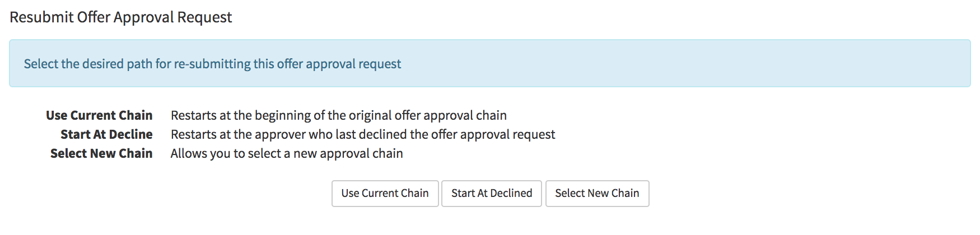Click the leftmost button under the descriptions
Viewport: 980px width, 235px height.
pyautogui.click(x=385, y=194)
